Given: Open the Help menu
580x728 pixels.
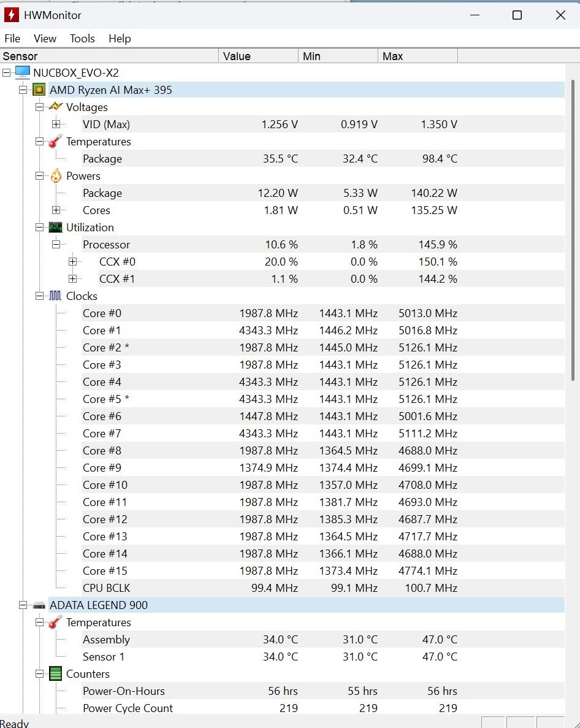Looking at the screenshot, I should click(x=120, y=39).
